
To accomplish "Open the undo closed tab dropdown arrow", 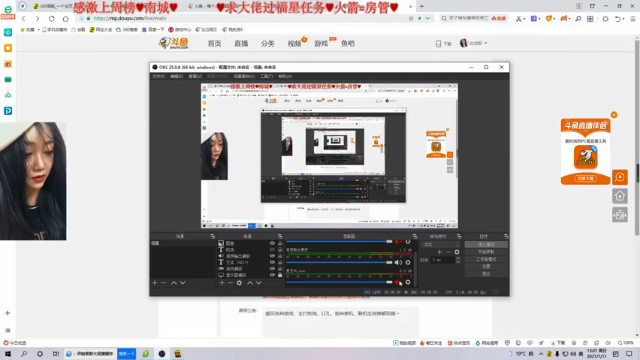I will (x=623, y=19).
